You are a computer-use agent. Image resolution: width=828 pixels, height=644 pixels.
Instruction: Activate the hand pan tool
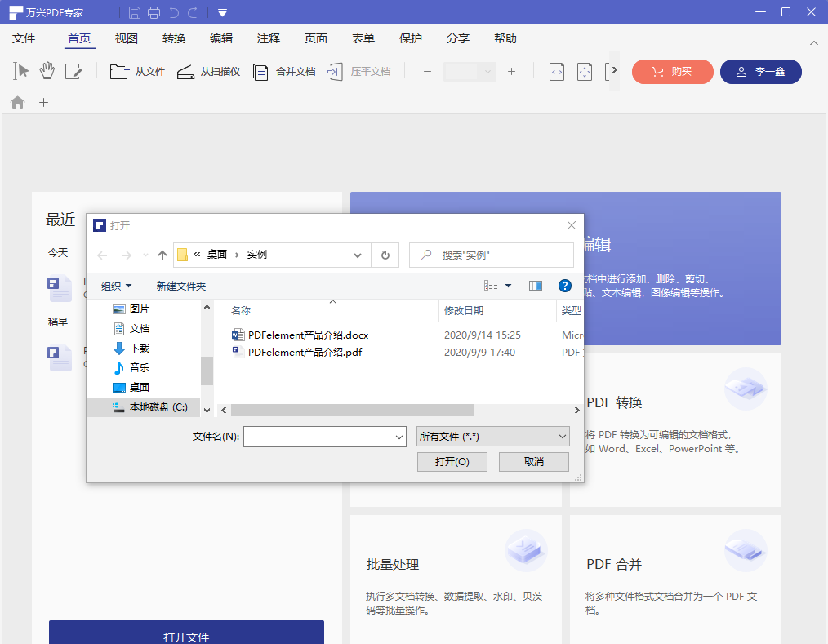(x=47, y=72)
